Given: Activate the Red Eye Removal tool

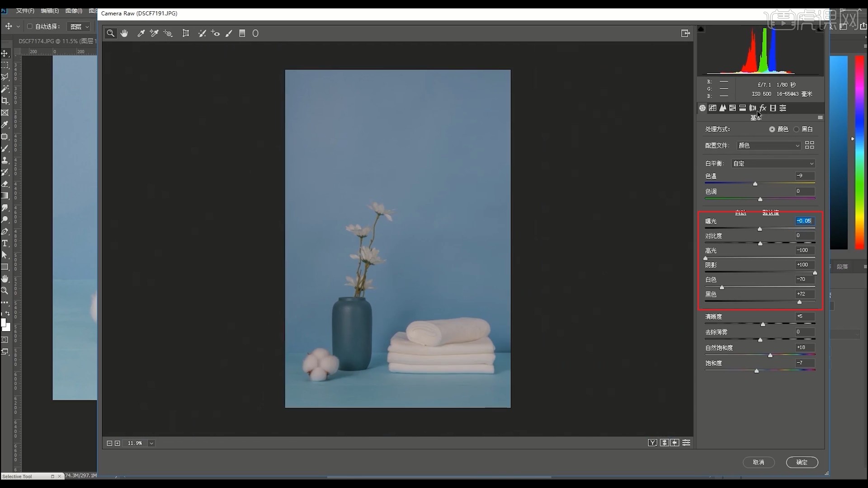Looking at the screenshot, I should [x=216, y=33].
